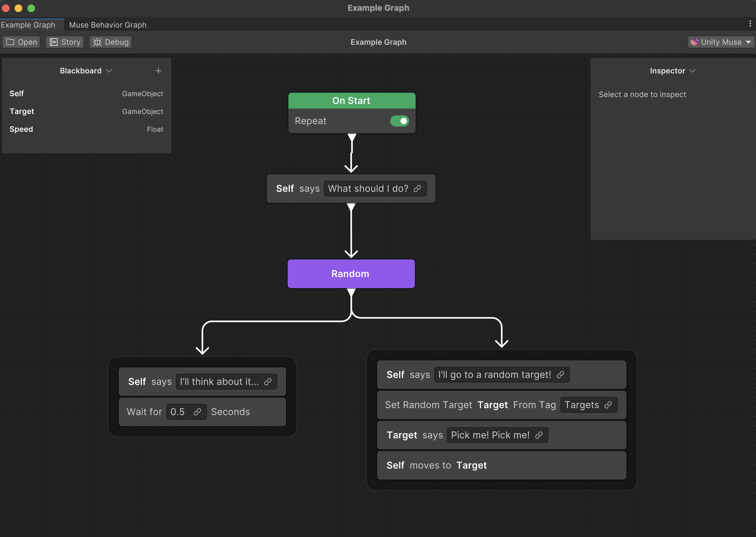The width and height of the screenshot is (756, 537).
Task: Expand the Blackboard panel chevron
Action: click(x=109, y=71)
